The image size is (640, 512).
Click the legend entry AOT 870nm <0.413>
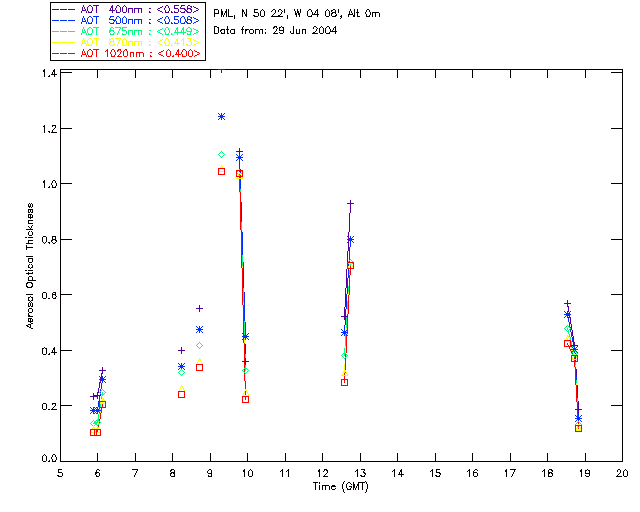[127, 42]
